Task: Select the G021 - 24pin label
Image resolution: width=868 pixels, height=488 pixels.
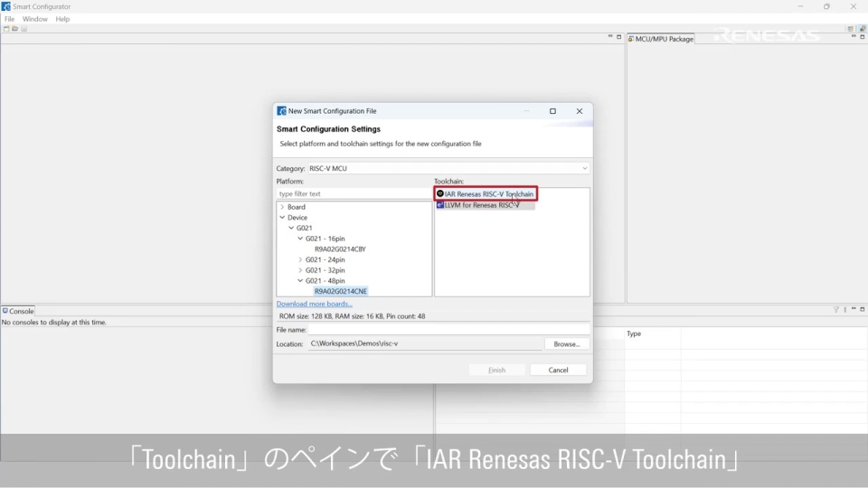Action: pos(325,259)
